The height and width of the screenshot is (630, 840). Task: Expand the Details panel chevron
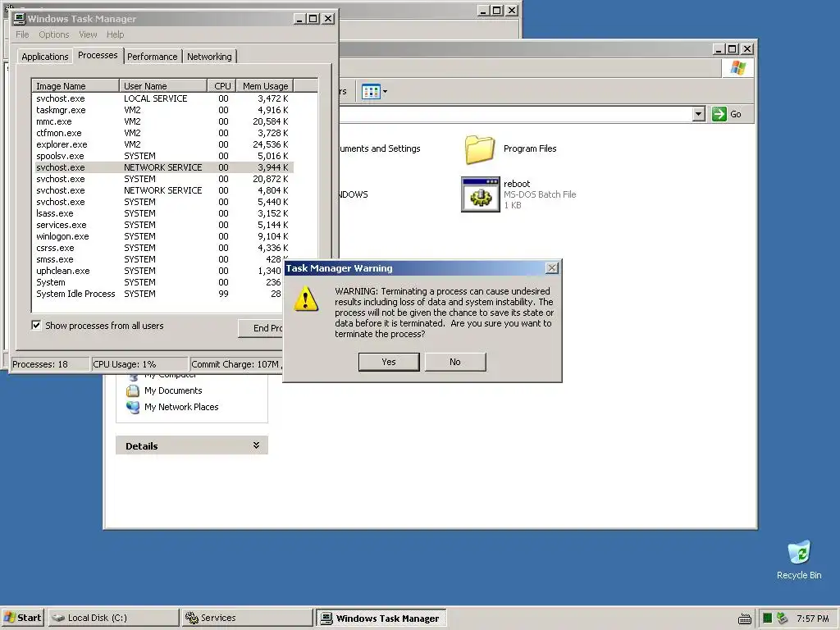tap(256, 445)
